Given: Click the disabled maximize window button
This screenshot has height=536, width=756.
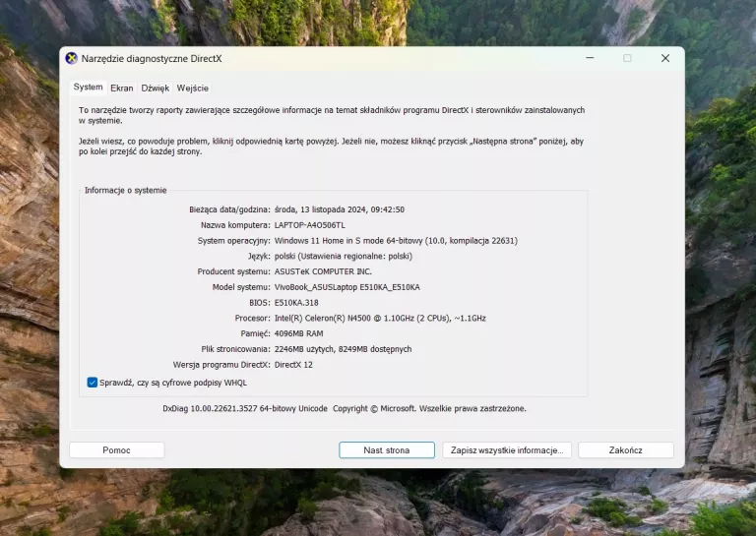Looking at the screenshot, I should pos(627,58).
